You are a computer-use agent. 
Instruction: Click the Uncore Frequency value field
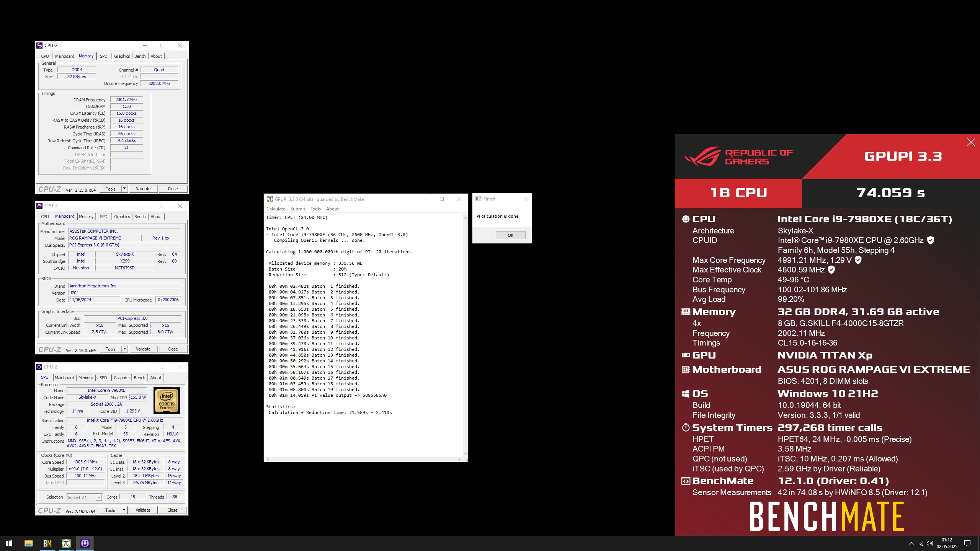tap(159, 83)
